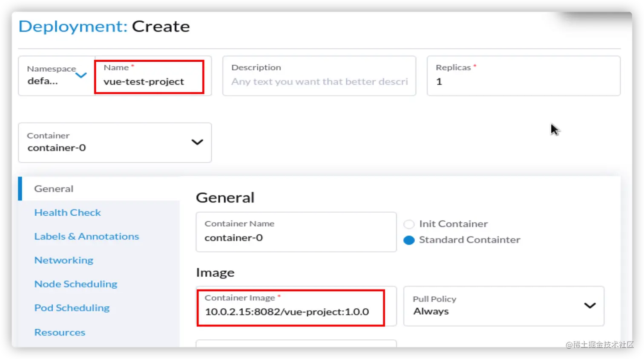Viewport: 644px width, 359px height.
Task: Click the Replicas number field
Action: click(x=523, y=82)
